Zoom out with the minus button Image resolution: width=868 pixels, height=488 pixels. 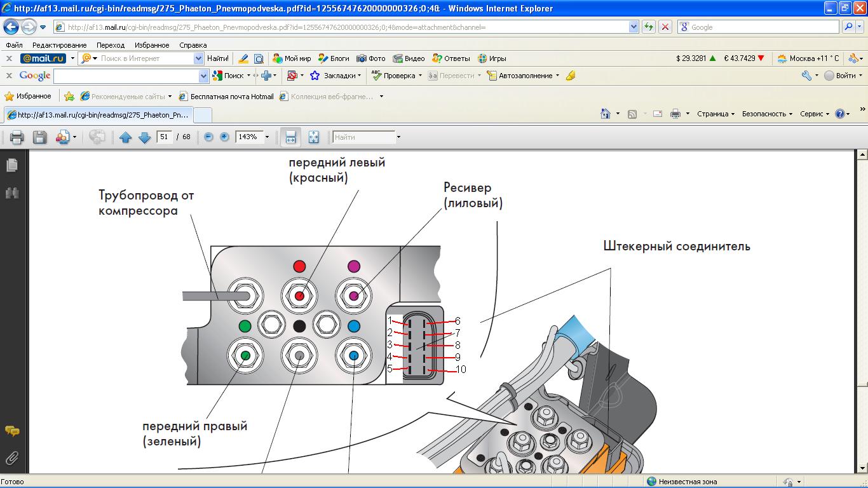[x=208, y=137]
